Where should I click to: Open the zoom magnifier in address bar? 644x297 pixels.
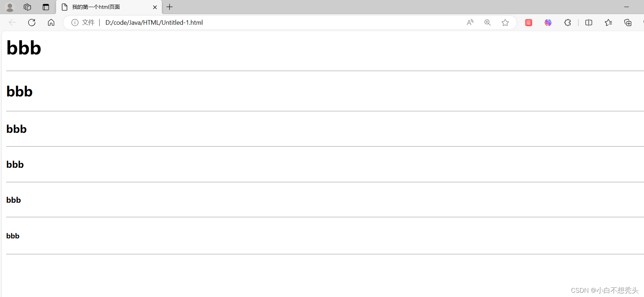(487, 23)
